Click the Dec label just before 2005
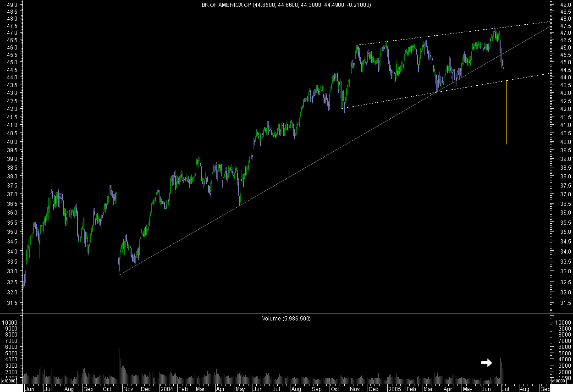 pos(374,388)
